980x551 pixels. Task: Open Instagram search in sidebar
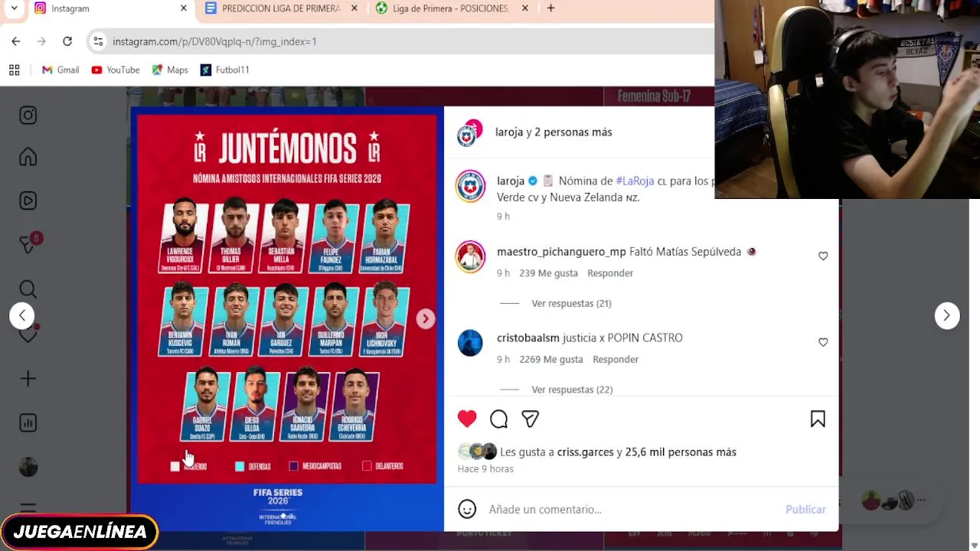point(28,289)
